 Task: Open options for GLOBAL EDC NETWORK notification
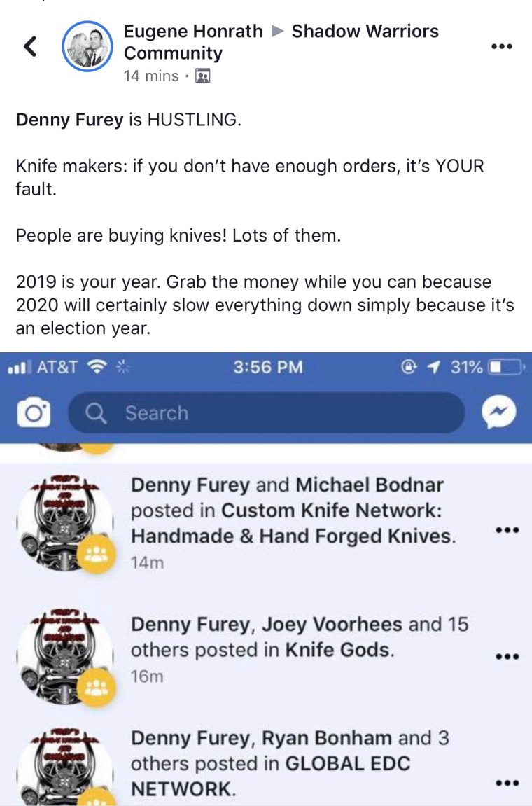(x=507, y=784)
